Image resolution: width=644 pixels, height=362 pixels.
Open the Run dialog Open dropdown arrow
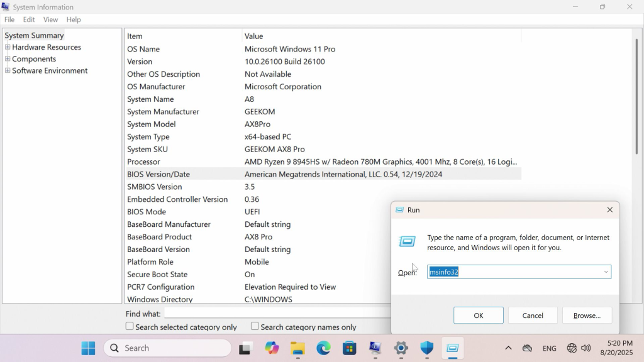tap(606, 272)
